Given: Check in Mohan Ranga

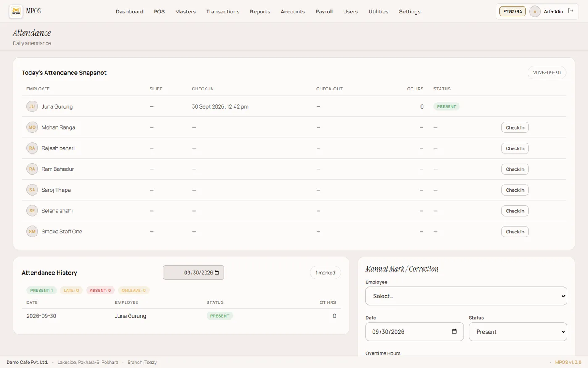Looking at the screenshot, I should click(515, 127).
